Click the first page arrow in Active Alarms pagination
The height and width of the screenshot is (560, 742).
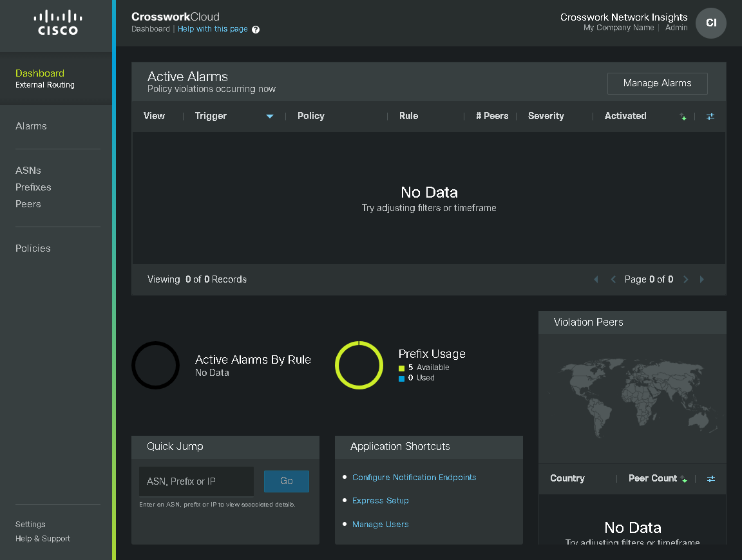coord(596,279)
